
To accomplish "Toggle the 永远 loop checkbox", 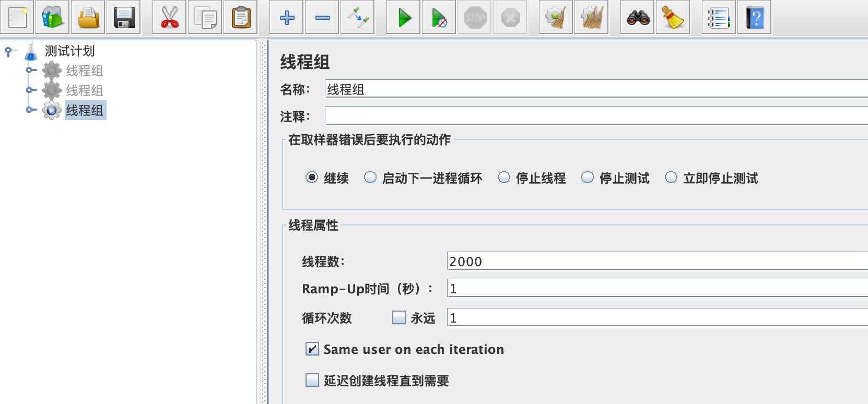I will 399,317.
